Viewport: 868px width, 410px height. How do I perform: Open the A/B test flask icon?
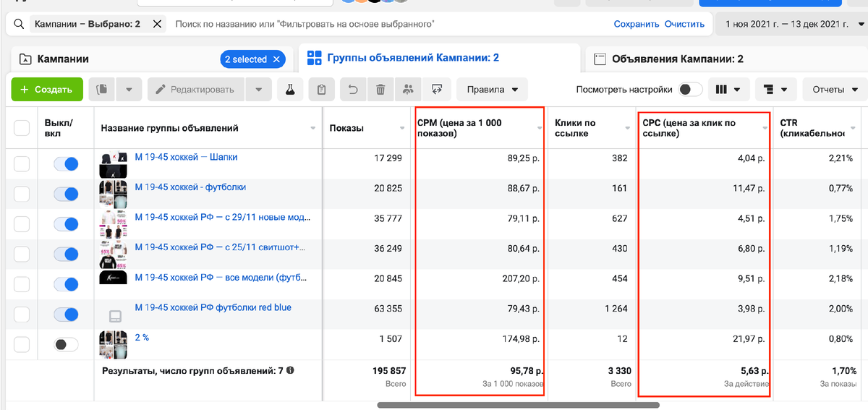point(290,90)
